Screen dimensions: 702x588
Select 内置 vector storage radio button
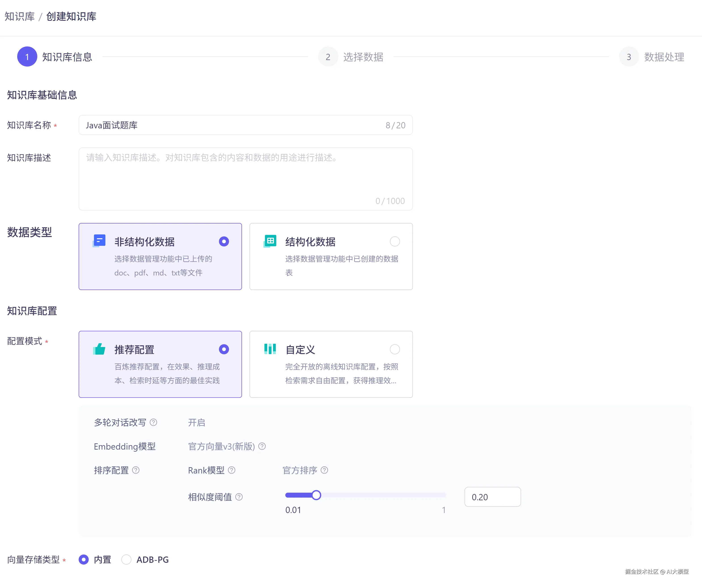[x=84, y=560]
